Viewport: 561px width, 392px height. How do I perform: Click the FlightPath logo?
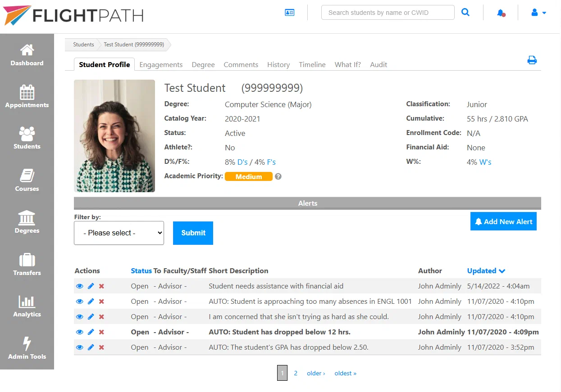point(73,15)
